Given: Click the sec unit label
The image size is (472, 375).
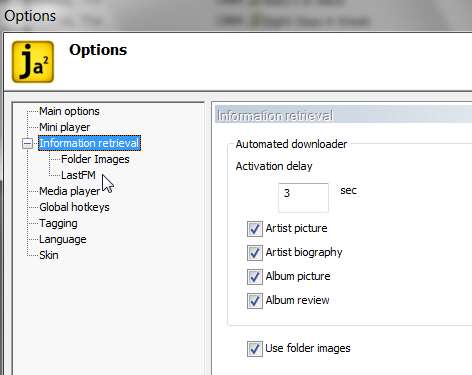Looking at the screenshot, I should 349,190.
